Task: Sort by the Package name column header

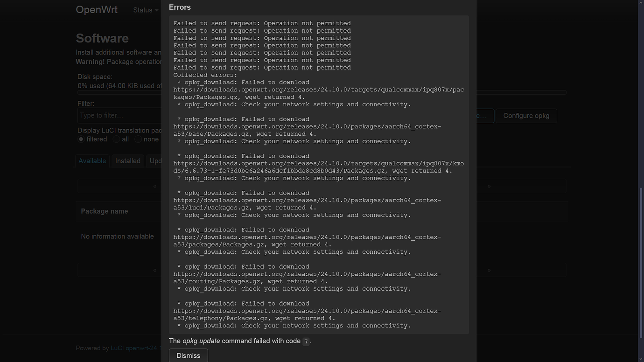Action: (x=105, y=211)
